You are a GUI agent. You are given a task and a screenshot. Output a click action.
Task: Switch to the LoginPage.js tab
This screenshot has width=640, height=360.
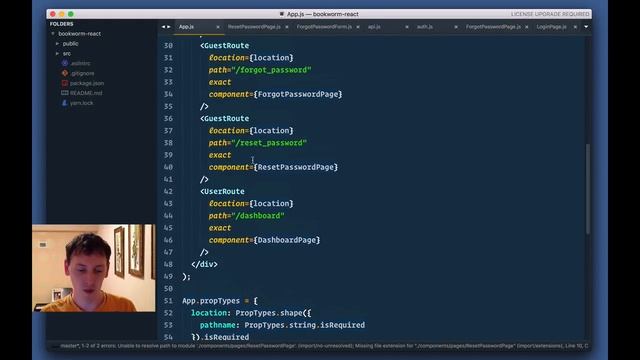tap(551, 27)
